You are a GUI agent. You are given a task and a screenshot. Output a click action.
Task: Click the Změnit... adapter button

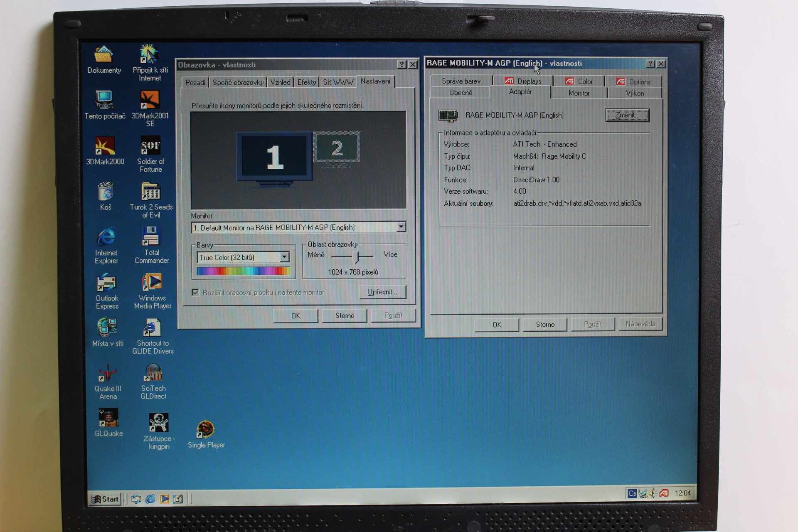(627, 115)
